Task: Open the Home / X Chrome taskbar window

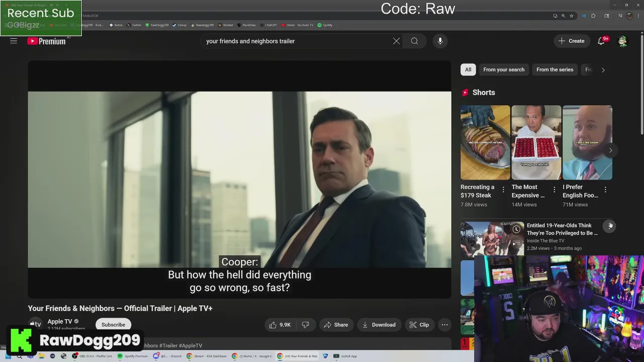Action: pyautogui.click(x=252, y=356)
